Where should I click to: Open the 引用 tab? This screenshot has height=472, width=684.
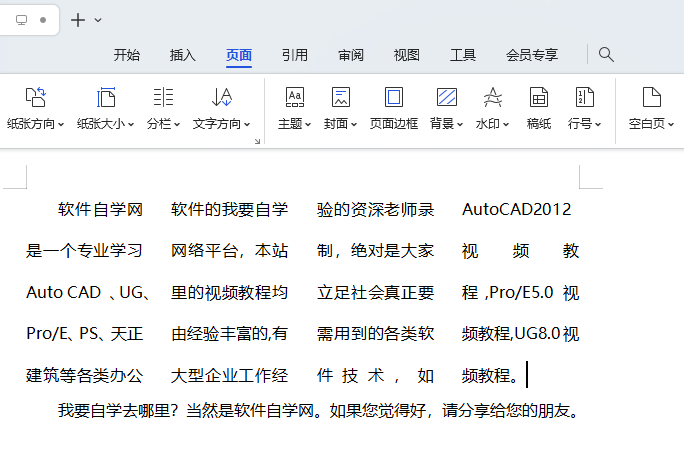pyautogui.click(x=295, y=55)
